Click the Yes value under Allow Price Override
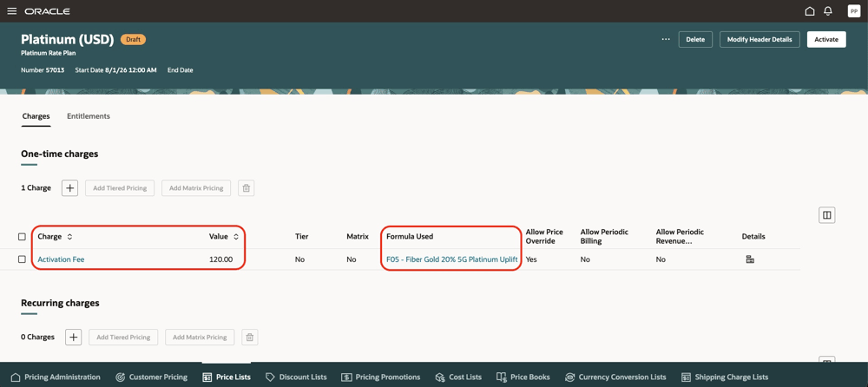The width and height of the screenshot is (868, 387). coord(531,259)
